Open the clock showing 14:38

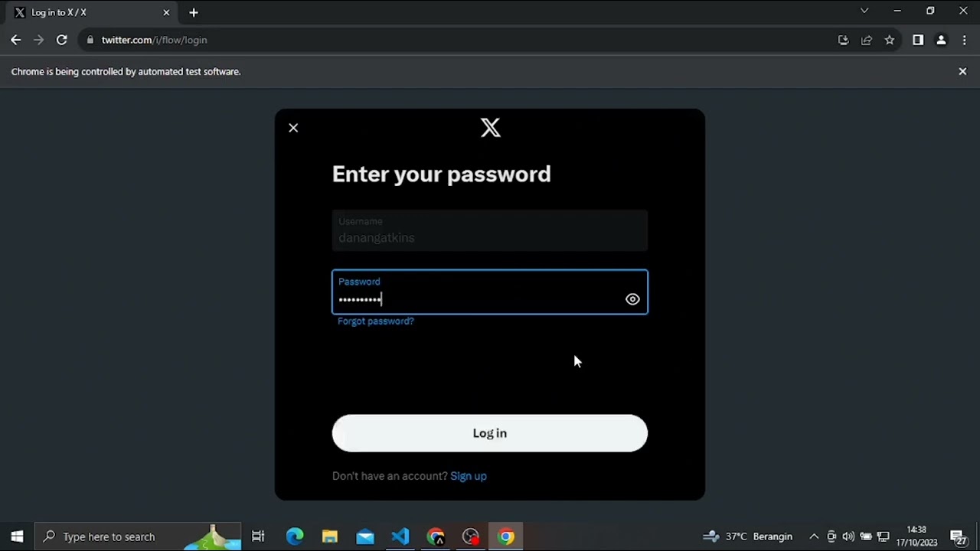(916, 536)
